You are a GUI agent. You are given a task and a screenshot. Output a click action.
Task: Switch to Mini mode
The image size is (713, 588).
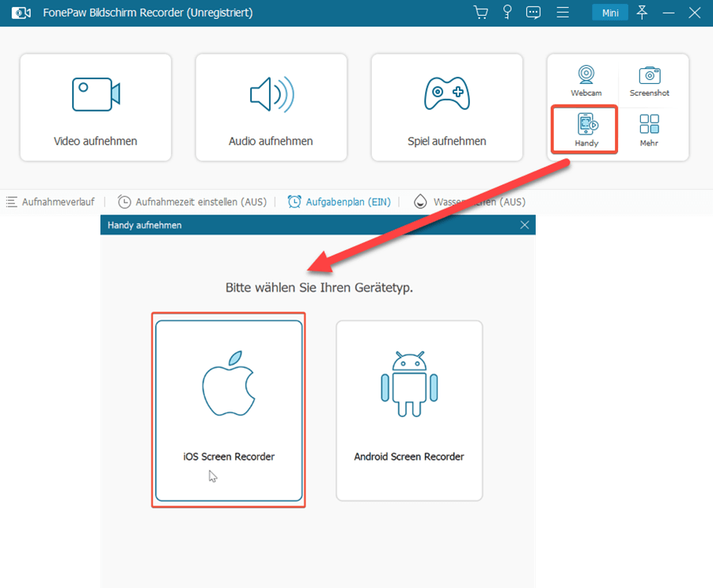point(610,13)
